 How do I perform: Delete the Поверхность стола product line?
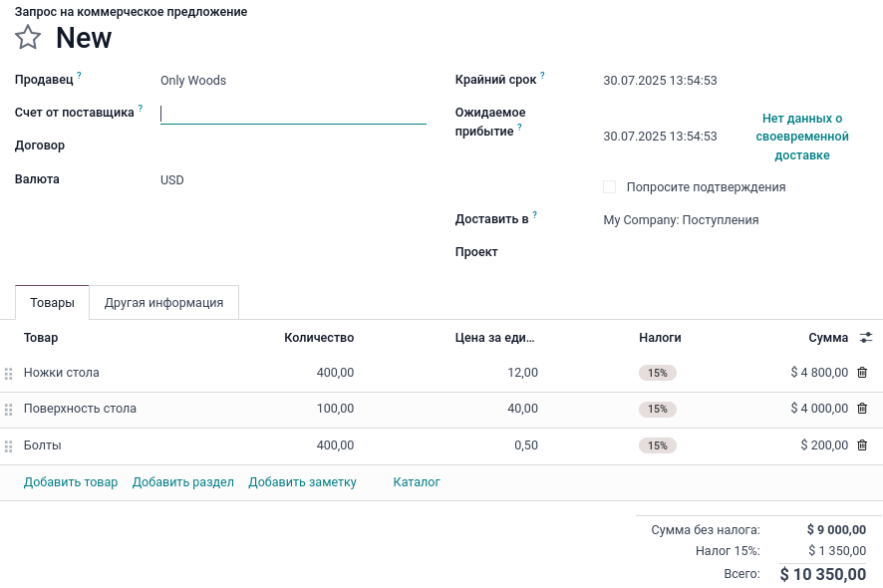[862, 409]
